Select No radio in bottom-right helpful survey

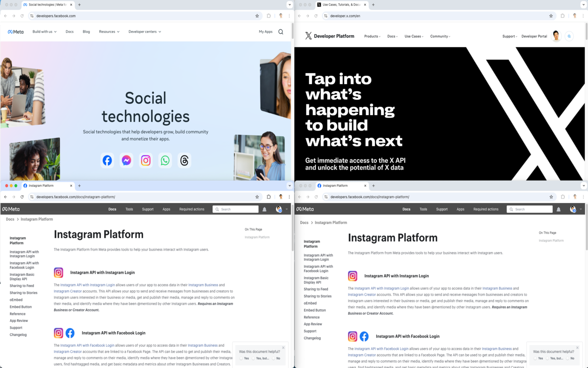pos(567,358)
